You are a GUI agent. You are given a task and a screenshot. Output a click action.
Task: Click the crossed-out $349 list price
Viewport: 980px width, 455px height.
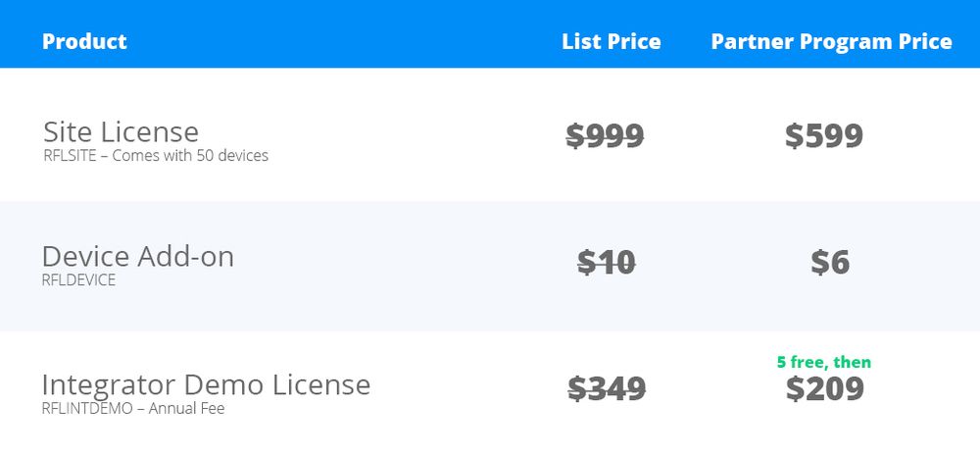point(607,388)
